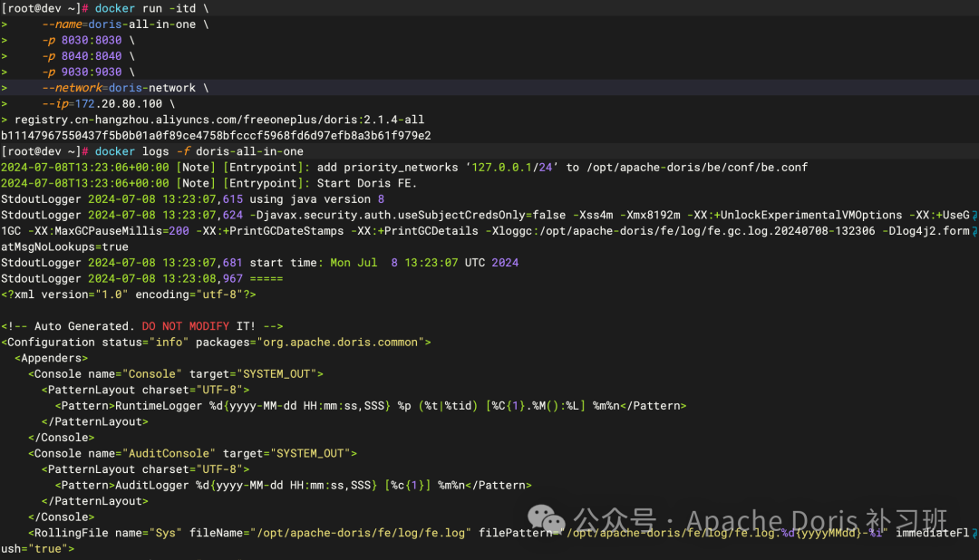Click the 'docker run -itd' command text
979x560 pixels.
(151, 8)
